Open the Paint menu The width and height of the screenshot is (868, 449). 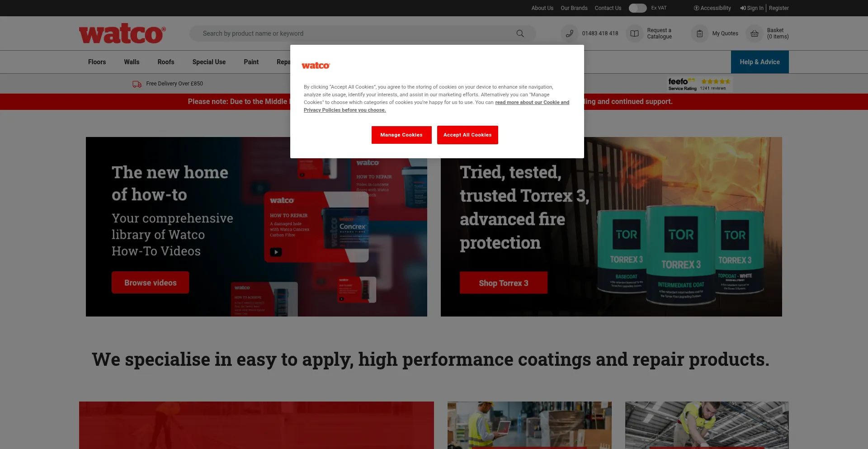[x=251, y=62]
